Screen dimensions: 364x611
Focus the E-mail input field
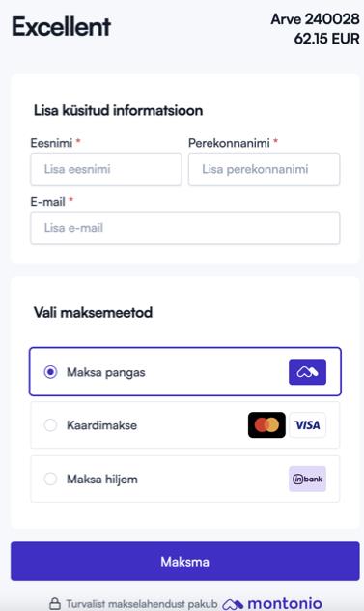[x=185, y=228]
